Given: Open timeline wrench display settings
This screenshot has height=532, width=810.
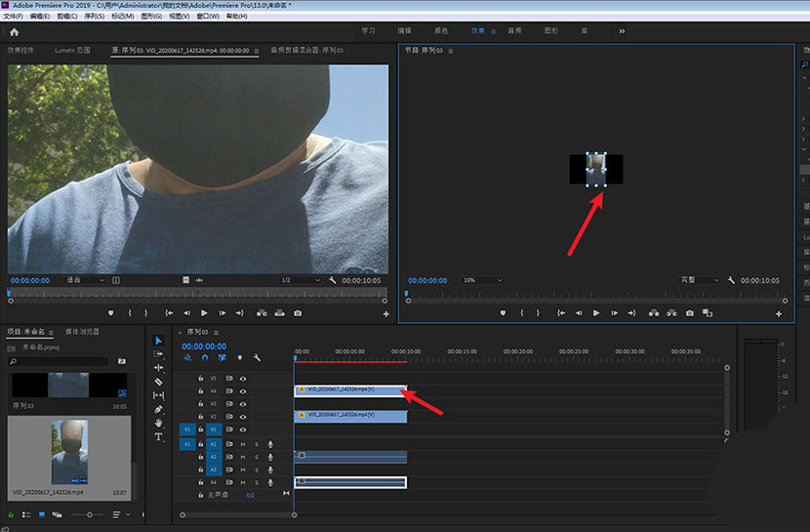Looking at the screenshot, I should coord(257,358).
